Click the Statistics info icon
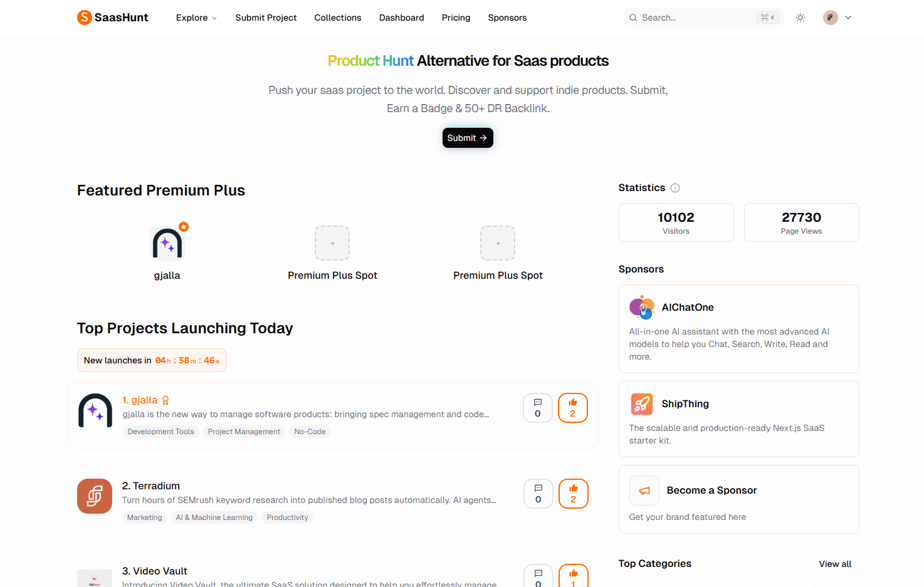The width and height of the screenshot is (924, 587). click(x=675, y=188)
